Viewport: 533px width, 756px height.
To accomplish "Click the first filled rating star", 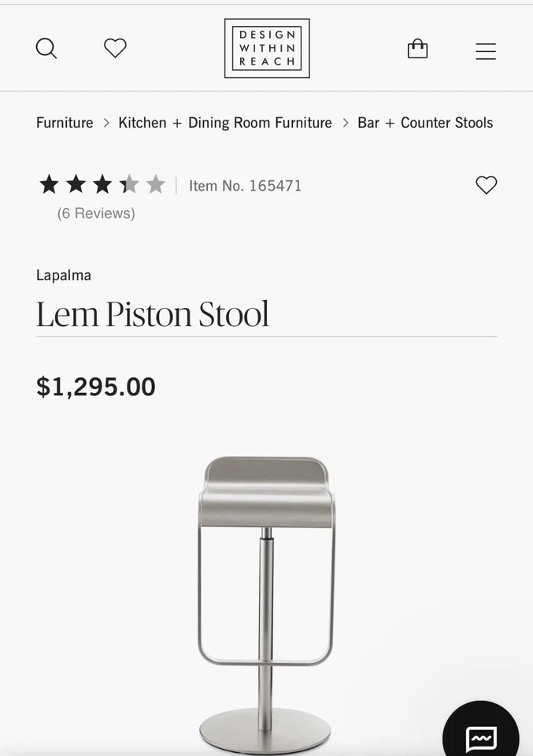I will pos(49,185).
